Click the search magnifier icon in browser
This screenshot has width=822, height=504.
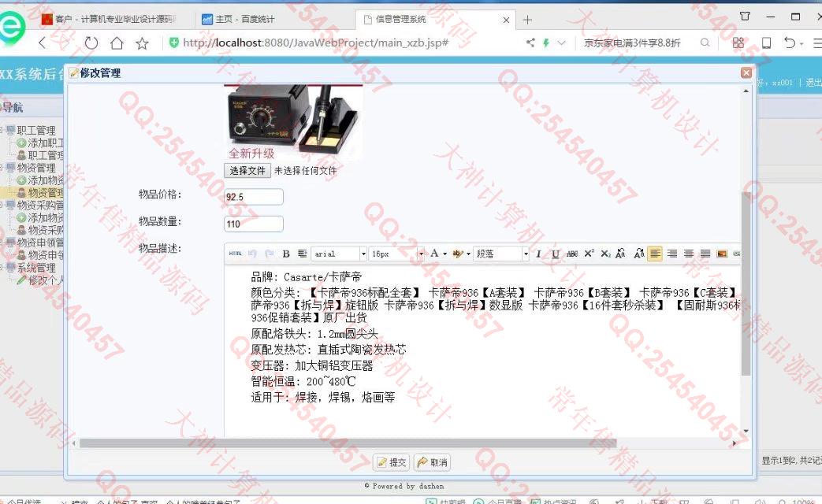point(705,43)
